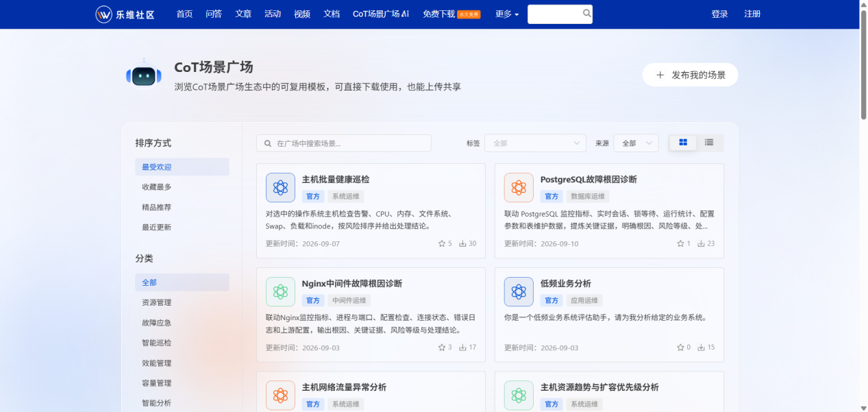Screen dimensions: 868x412
Task: Click the CoT robot mascot icon
Action: (143, 75)
